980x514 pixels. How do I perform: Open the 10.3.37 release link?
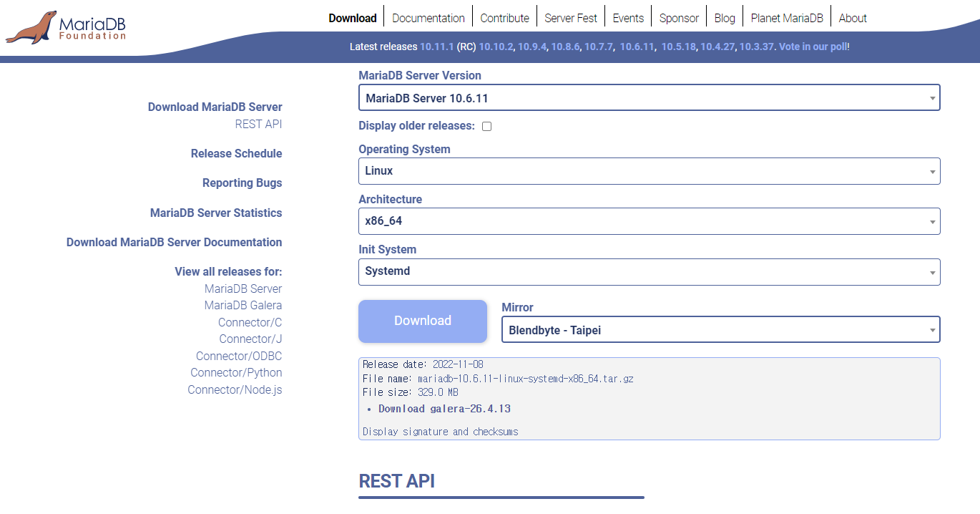coord(757,47)
